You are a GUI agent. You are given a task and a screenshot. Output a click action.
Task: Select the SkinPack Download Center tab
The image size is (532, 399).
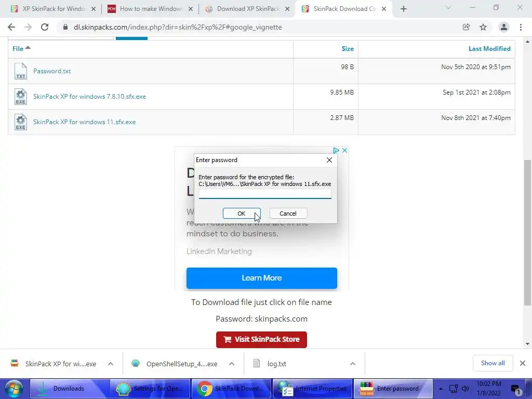pyautogui.click(x=344, y=9)
